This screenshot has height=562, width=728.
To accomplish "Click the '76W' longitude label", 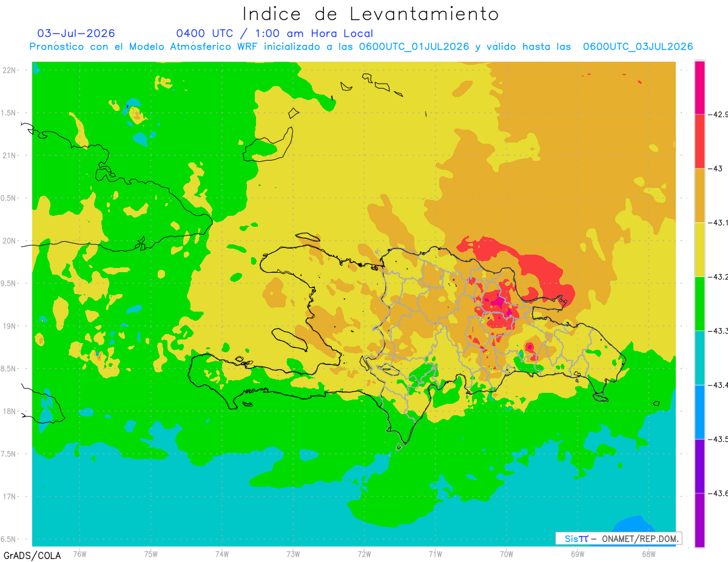I will coord(79,554).
